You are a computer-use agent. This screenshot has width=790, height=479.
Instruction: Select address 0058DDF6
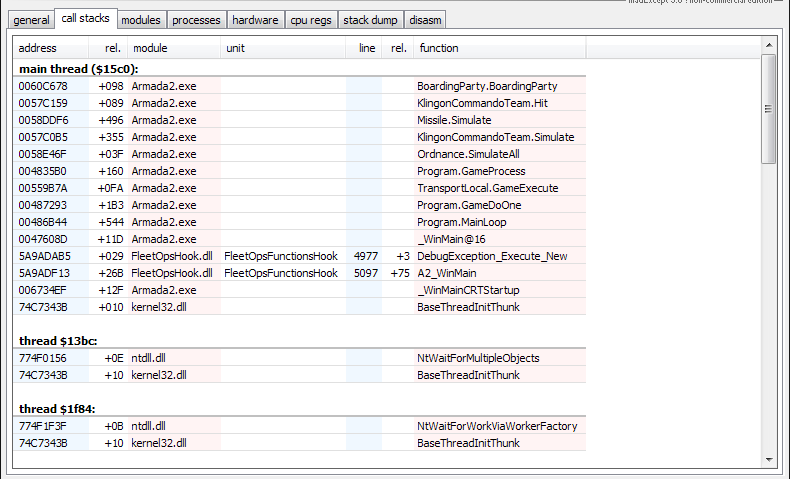43,120
